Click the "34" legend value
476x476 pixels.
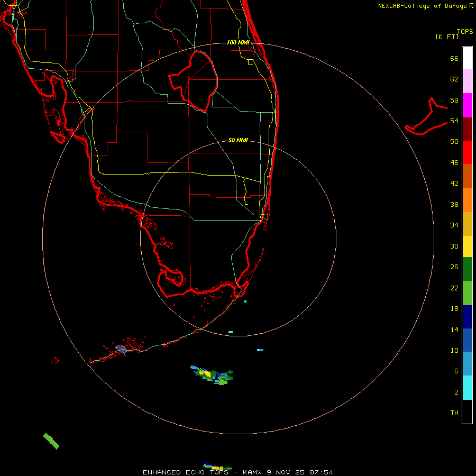click(454, 225)
